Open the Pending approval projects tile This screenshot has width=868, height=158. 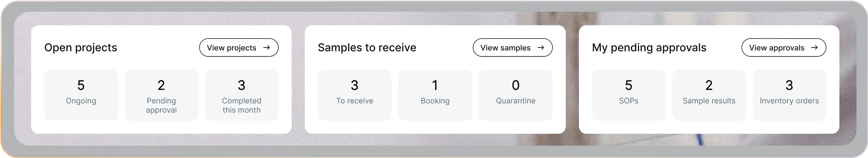pyautogui.click(x=161, y=95)
